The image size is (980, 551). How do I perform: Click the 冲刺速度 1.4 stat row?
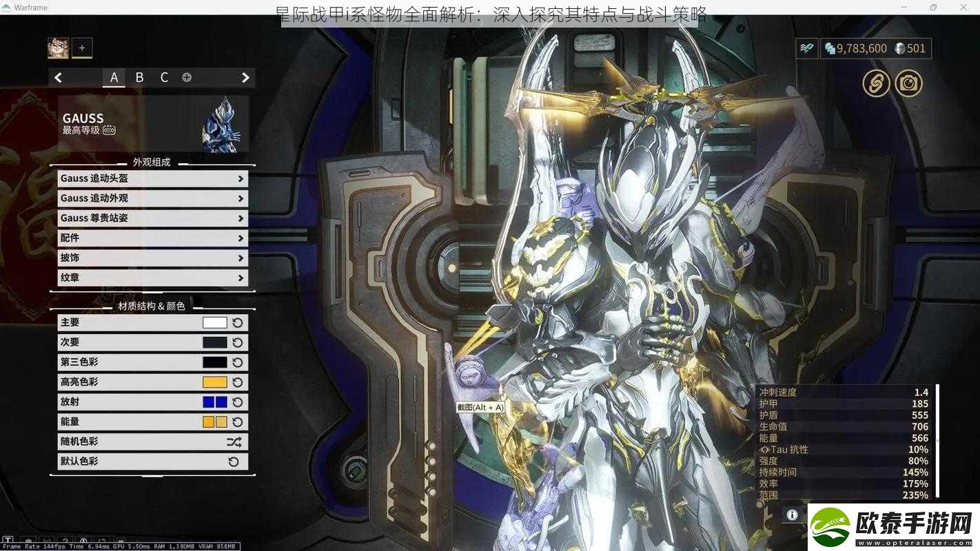coord(844,392)
